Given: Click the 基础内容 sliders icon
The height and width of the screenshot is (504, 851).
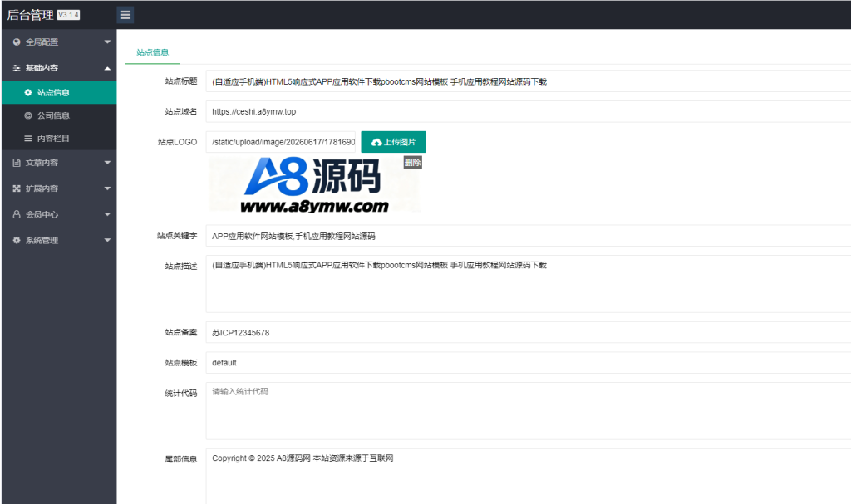Looking at the screenshot, I should 17,68.
